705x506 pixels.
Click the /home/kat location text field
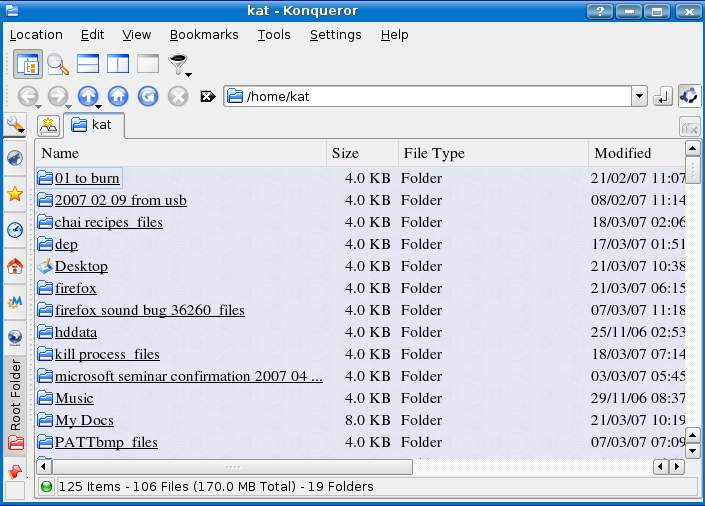click(430, 97)
